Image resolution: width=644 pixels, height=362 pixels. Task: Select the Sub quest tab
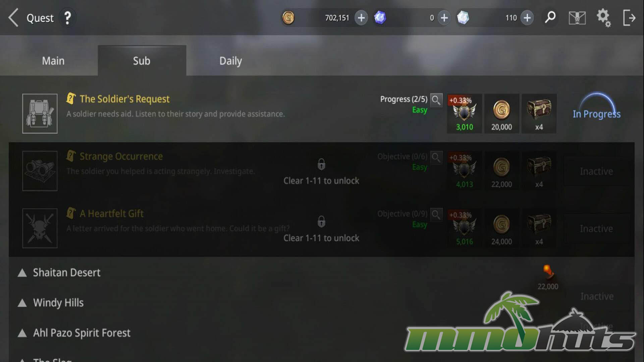pyautogui.click(x=142, y=61)
